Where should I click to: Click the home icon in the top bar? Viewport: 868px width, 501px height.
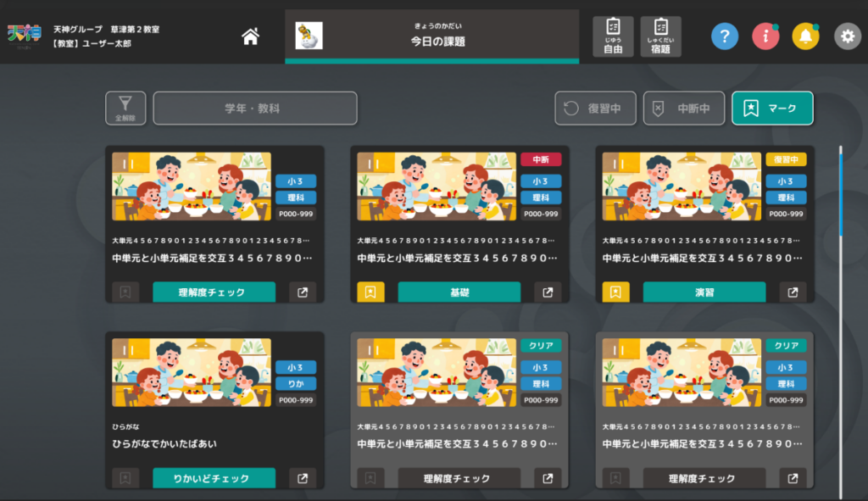(250, 37)
